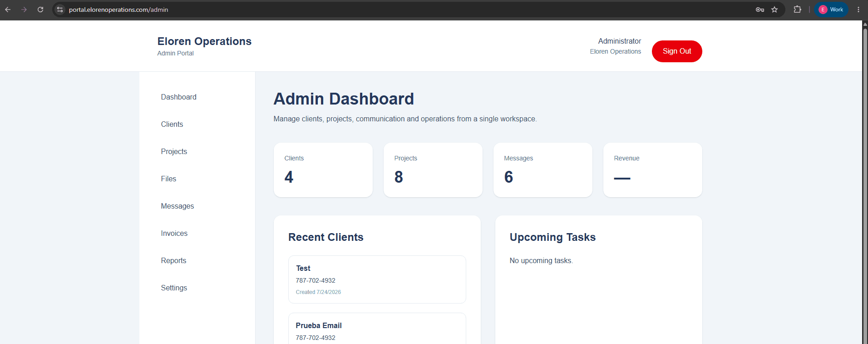This screenshot has height=344, width=868.
Task: Click the 'No upcoming tasks.' text
Action: (541, 260)
